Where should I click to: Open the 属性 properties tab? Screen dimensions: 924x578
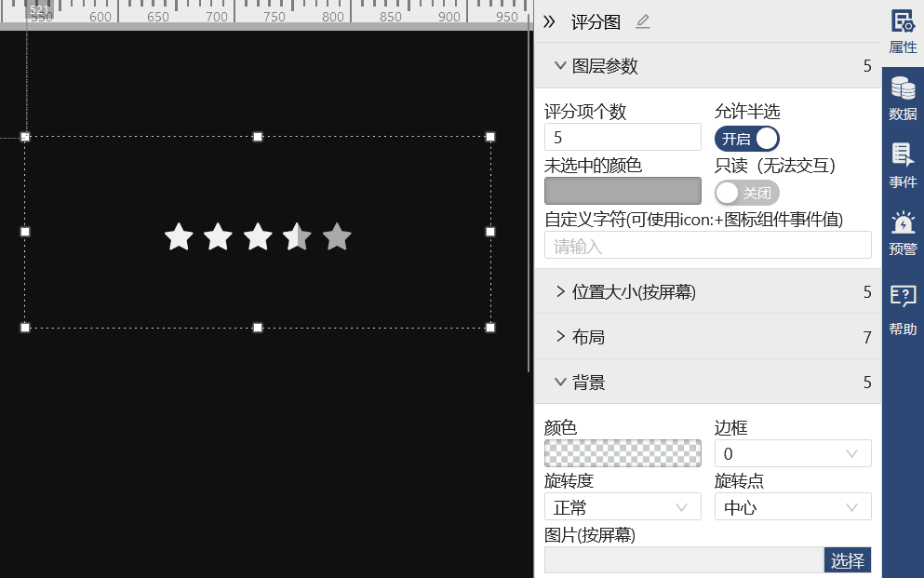point(903,33)
